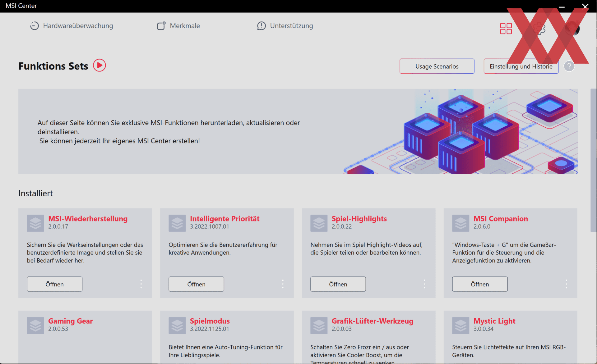This screenshot has width=597, height=364.
Task: Open the settings gear icon
Action: click(539, 29)
